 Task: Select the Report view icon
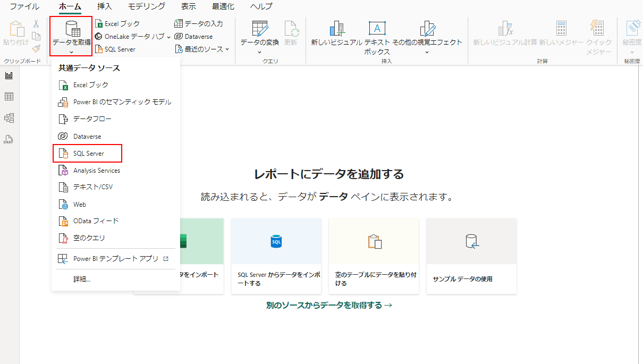pos(9,75)
